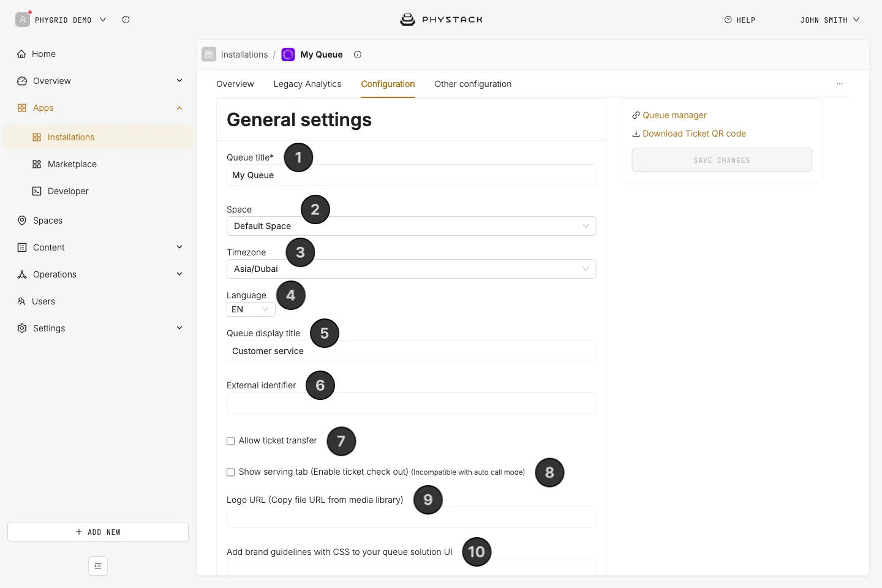Check the Show serving tab checkbox
Screen dimensions: 882x588
(x=231, y=472)
